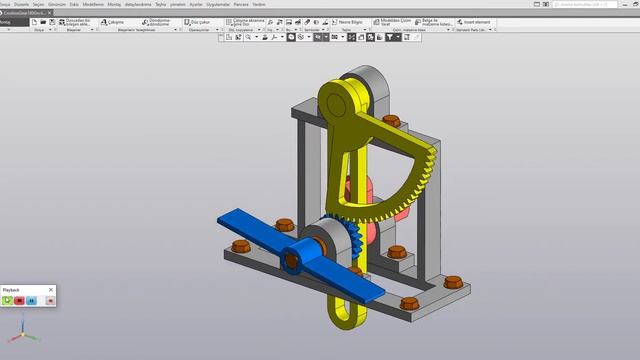Expand the Bileşenler toolbar group dropdown
The height and width of the screenshot is (360, 640).
[92, 30]
